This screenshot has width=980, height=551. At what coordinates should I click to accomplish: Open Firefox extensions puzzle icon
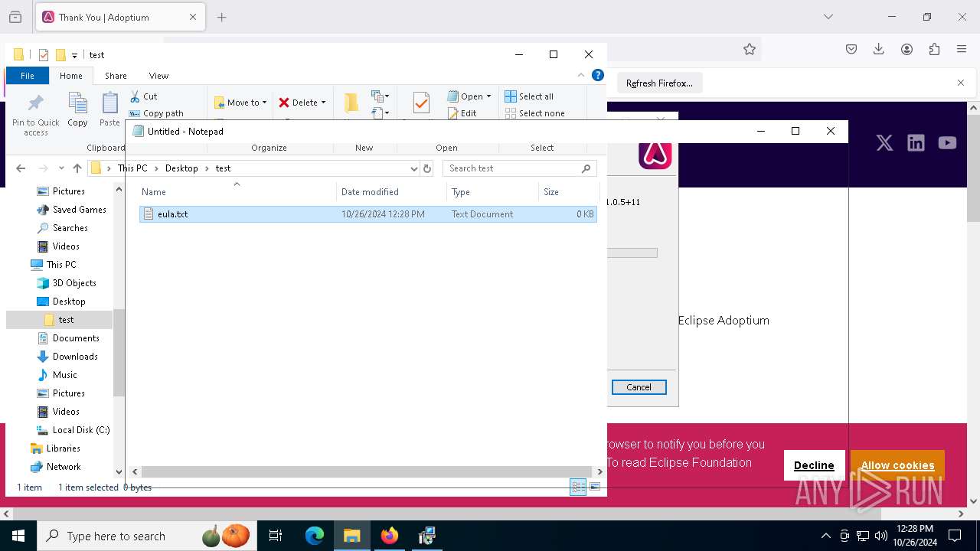point(934,49)
